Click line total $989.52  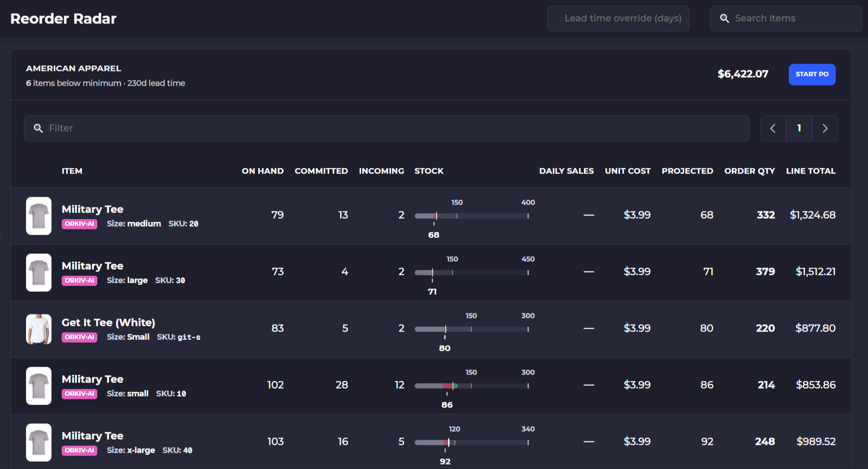point(816,442)
